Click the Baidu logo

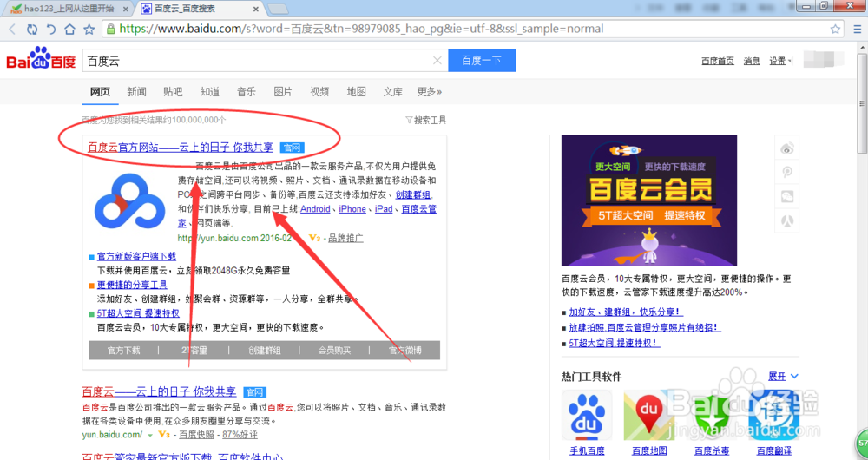tap(41, 59)
